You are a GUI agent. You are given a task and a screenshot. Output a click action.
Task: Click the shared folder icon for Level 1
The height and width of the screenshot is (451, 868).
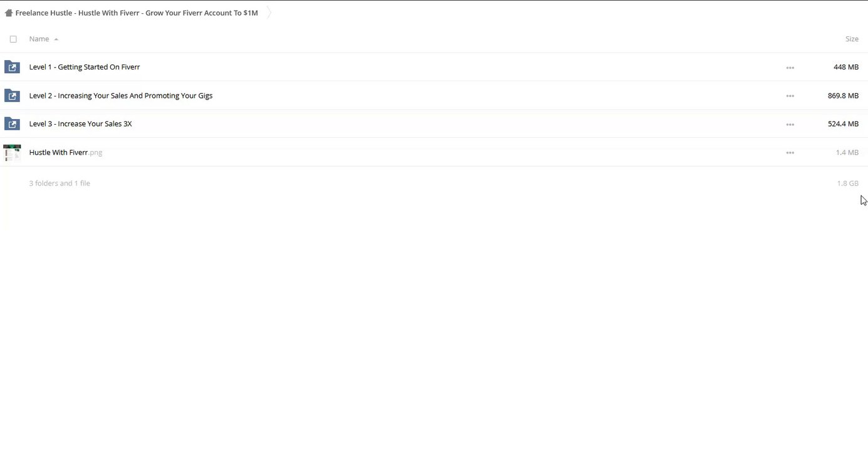[x=12, y=67]
